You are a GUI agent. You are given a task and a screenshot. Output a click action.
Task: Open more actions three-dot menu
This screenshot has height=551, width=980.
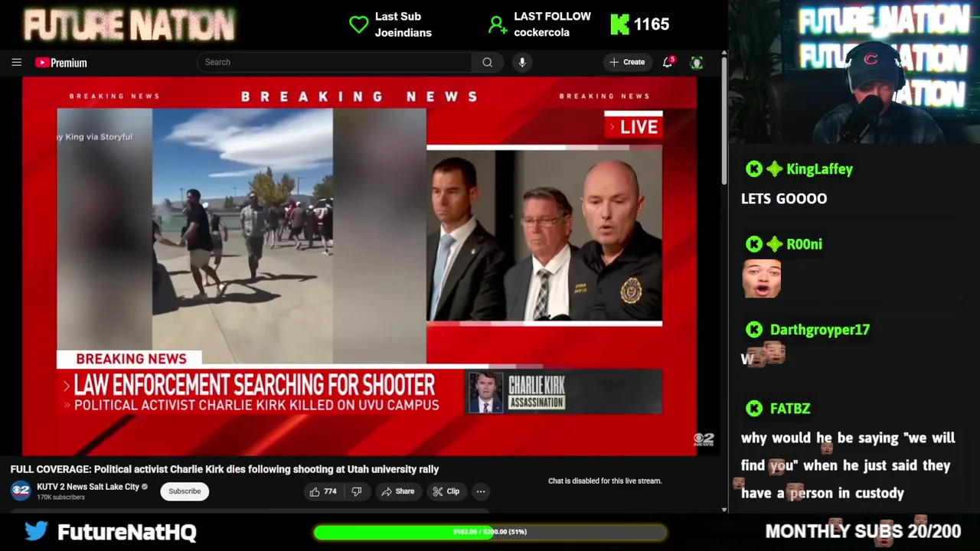pos(481,491)
